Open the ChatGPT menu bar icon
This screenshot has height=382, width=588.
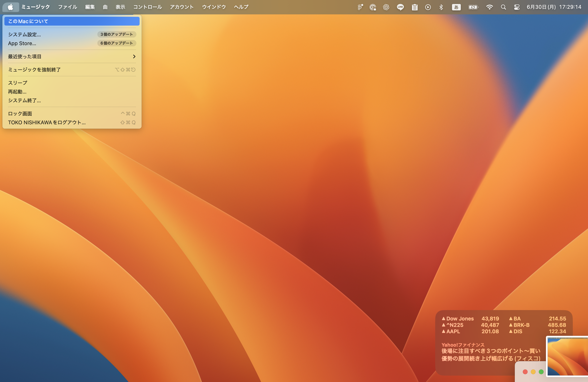click(x=386, y=7)
